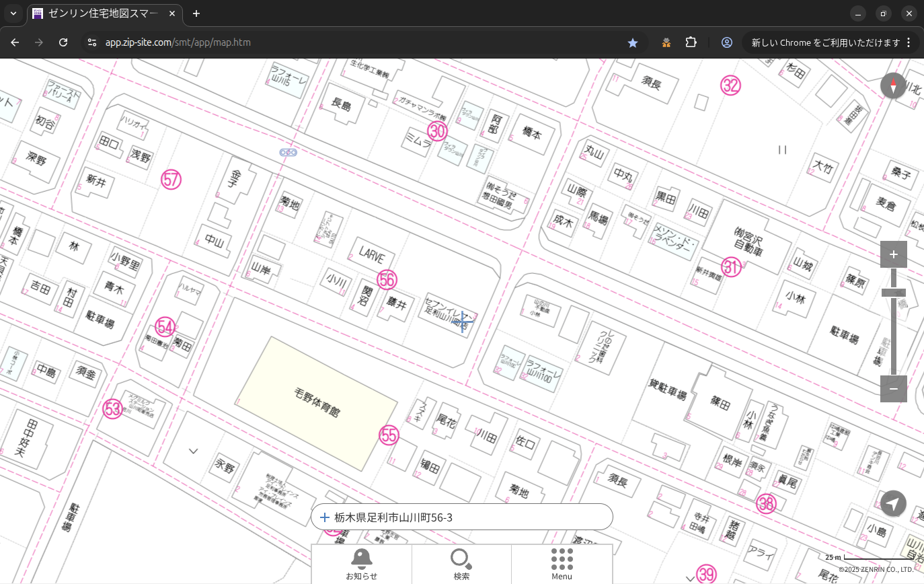Viewport: 924px width, 584px height.
Task: Zoom in with the plus button
Action: click(x=893, y=254)
